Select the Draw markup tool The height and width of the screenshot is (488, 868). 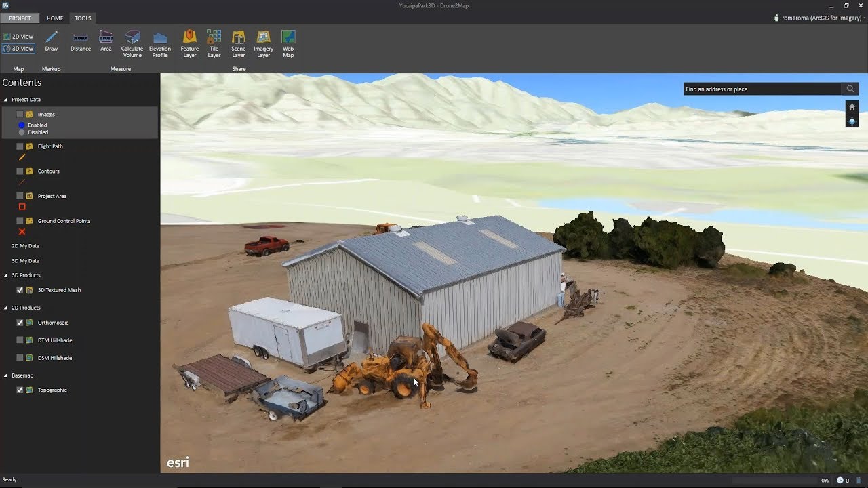pyautogui.click(x=52, y=41)
